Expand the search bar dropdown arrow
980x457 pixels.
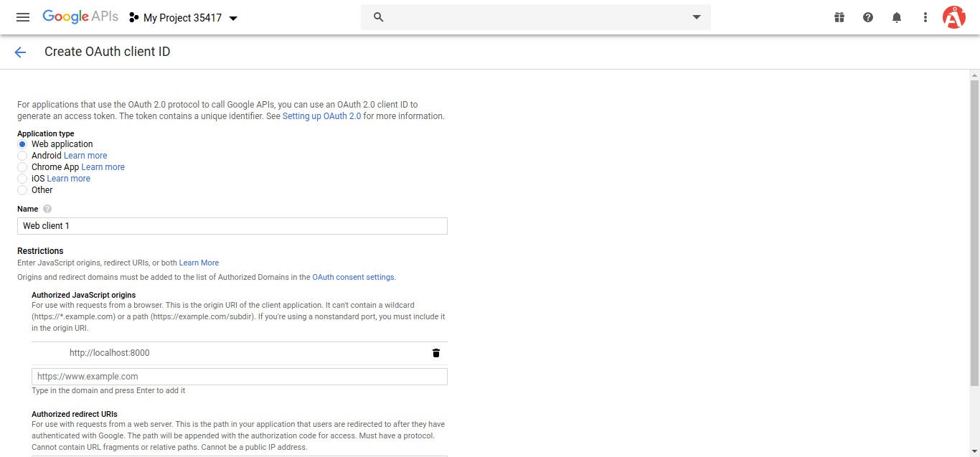coord(695,17)
